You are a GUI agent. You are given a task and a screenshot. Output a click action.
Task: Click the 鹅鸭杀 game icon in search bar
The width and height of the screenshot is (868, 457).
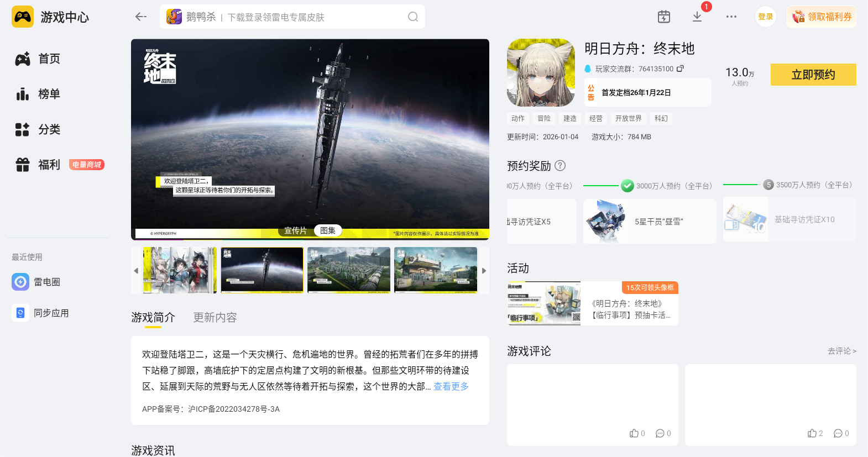174,17
